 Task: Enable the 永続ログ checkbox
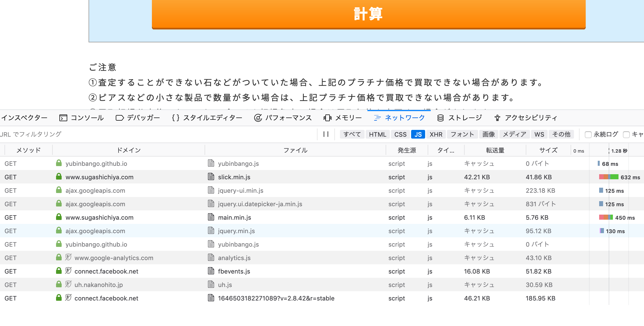(x=588, y=135)
